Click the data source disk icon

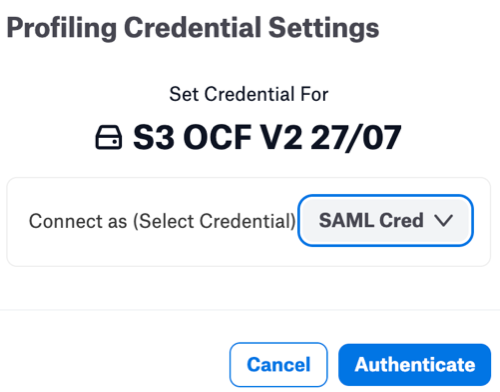[x=109, y=137]
